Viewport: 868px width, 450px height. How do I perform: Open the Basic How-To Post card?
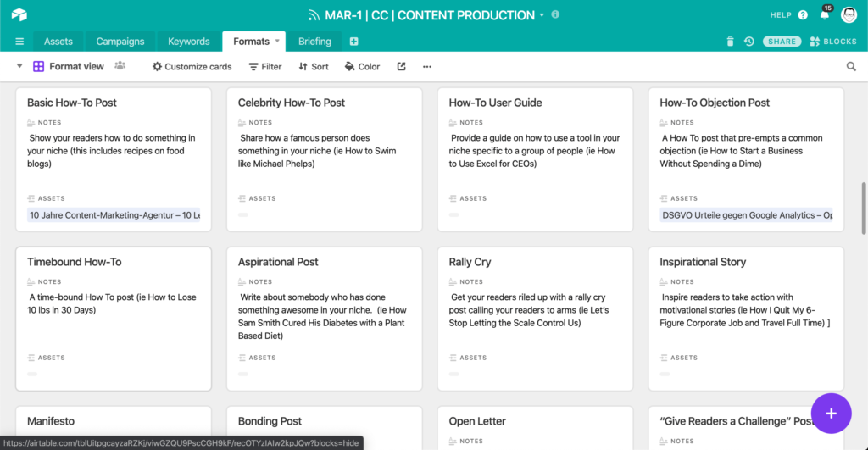pos(114,159)
